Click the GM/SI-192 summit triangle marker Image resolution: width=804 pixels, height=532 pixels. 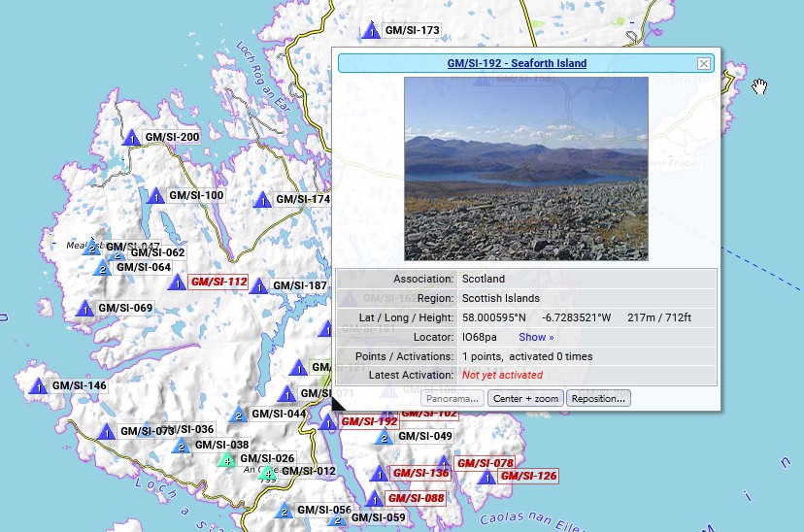[328, 422]
